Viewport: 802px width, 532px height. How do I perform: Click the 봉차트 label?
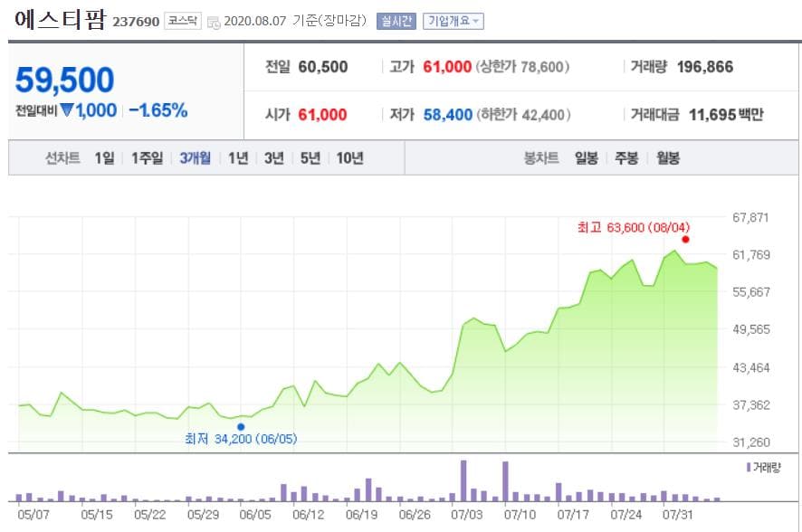pos(541,158)
